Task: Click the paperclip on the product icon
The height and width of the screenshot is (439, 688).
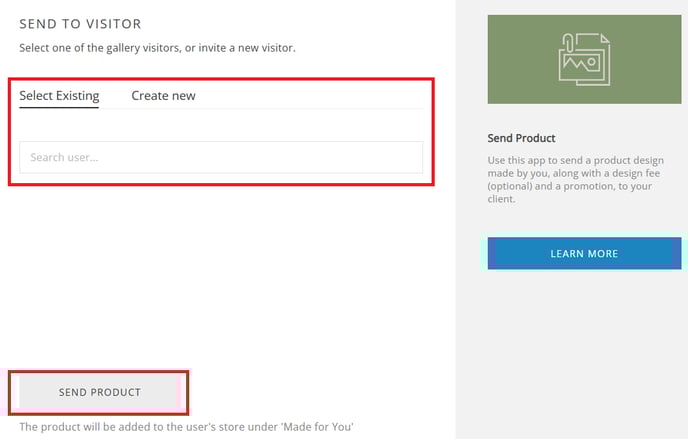Action: tap(568, 44)
